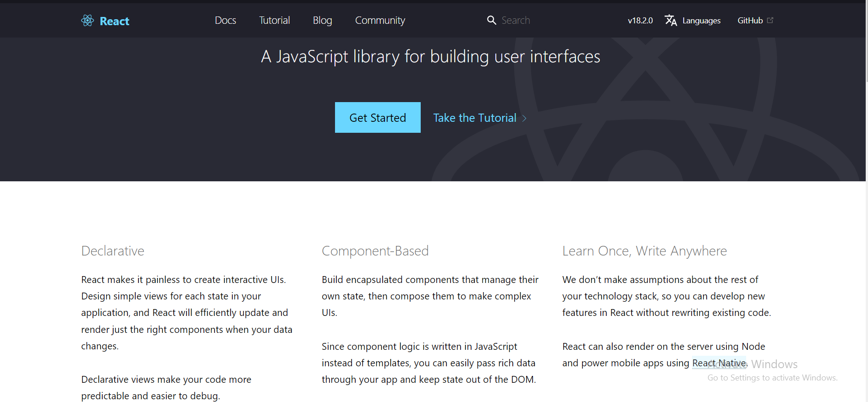Open the GitHub link
Viewport: 868px width, 402px height.
(x=750, y=20)
